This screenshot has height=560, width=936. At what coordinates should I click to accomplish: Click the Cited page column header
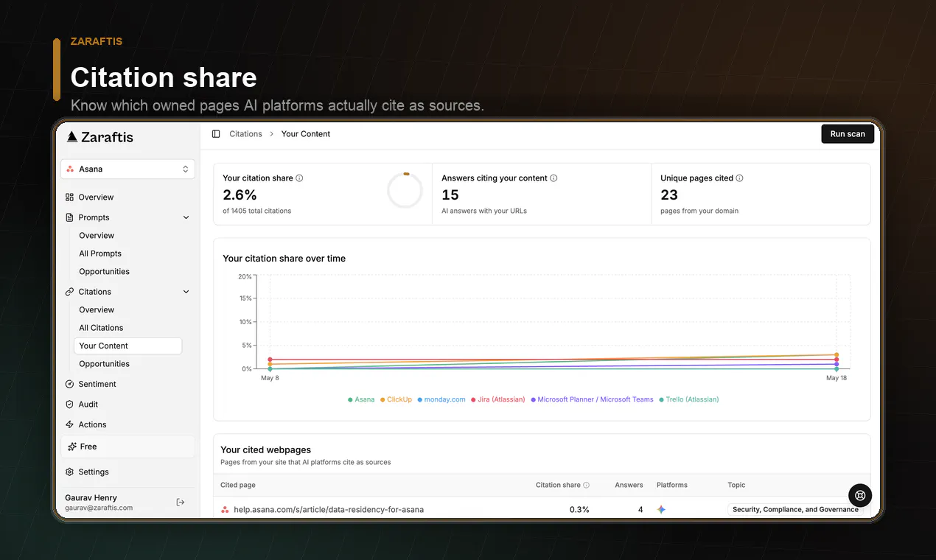point(238,485)
